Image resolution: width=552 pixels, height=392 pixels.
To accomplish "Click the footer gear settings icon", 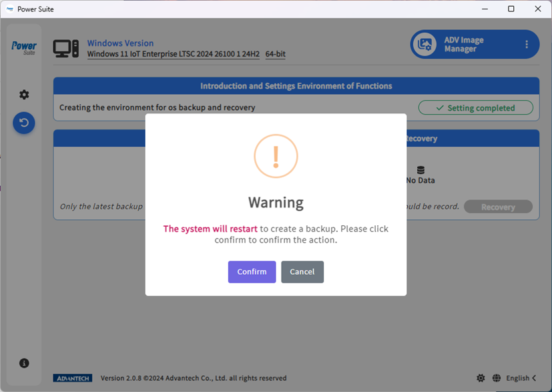I will 481,378.
